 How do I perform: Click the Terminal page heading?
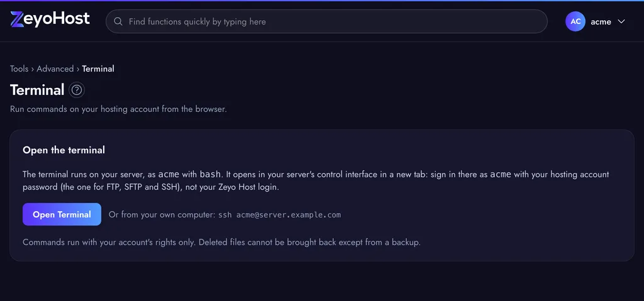[x=37, y=90]
